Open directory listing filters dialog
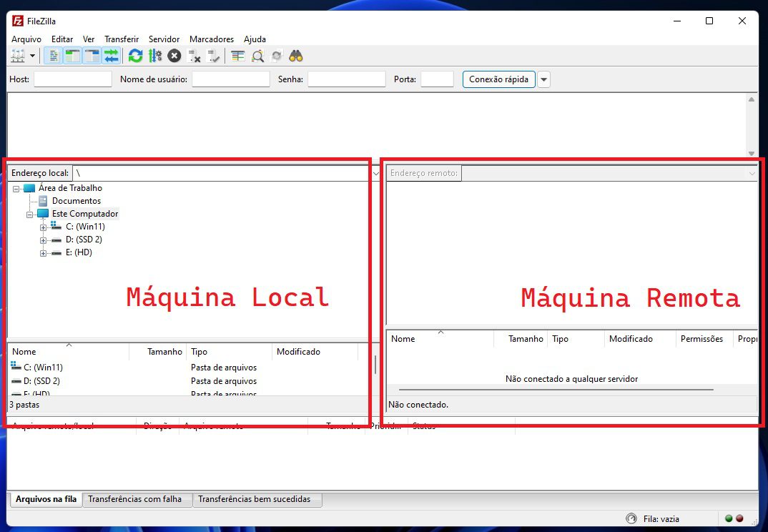The image size is (768, 532). (x=238, y=56)
